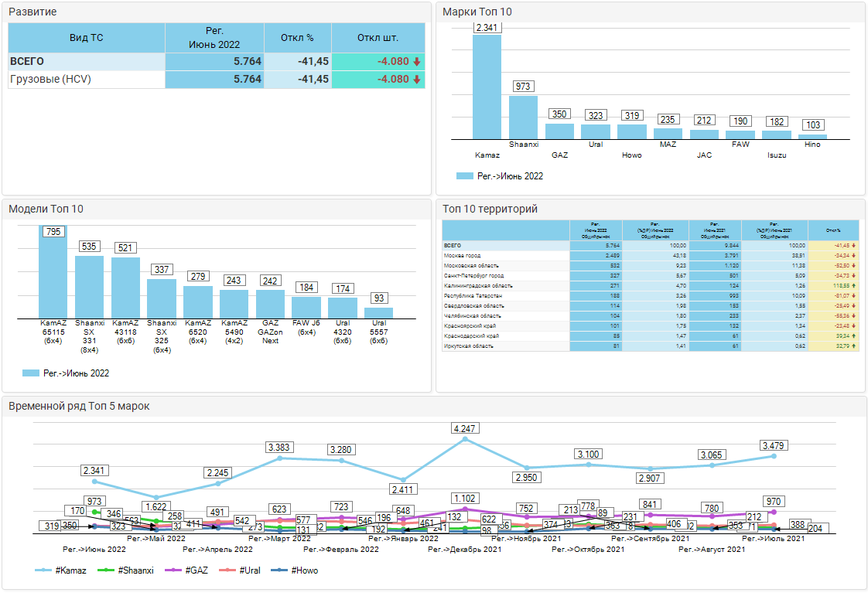Click the Shaanxi SX 331 bar in Модели

click(x=89, y=287)
